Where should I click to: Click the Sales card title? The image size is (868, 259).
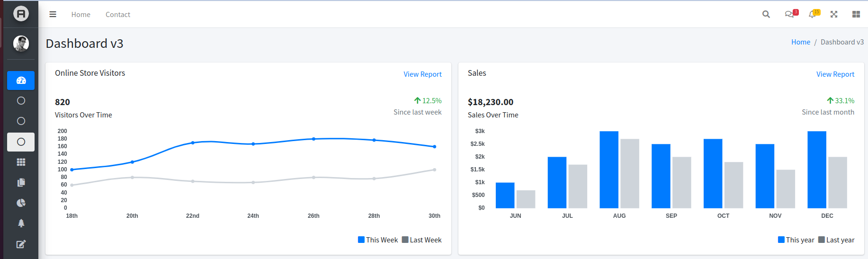tap(477, 73)
